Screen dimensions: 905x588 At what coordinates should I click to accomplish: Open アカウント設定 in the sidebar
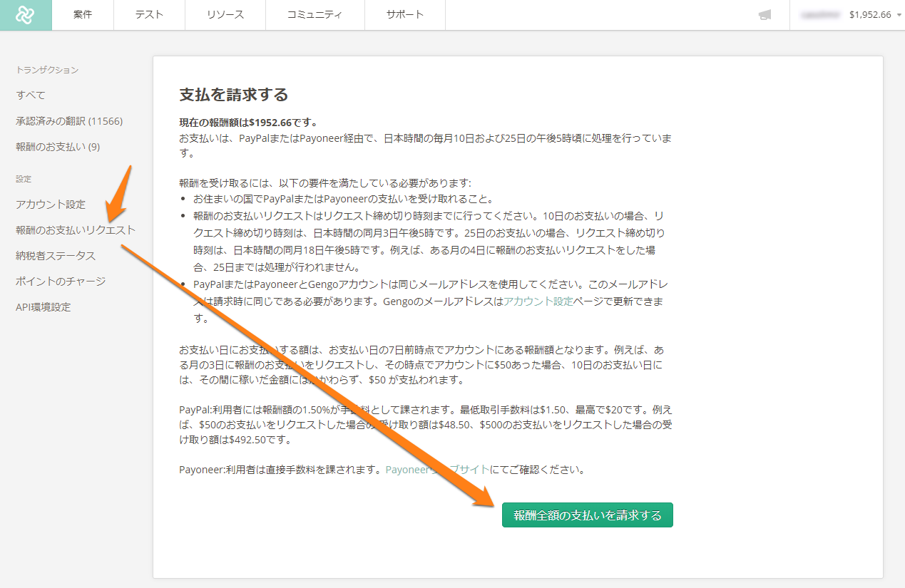coord(51,205)
